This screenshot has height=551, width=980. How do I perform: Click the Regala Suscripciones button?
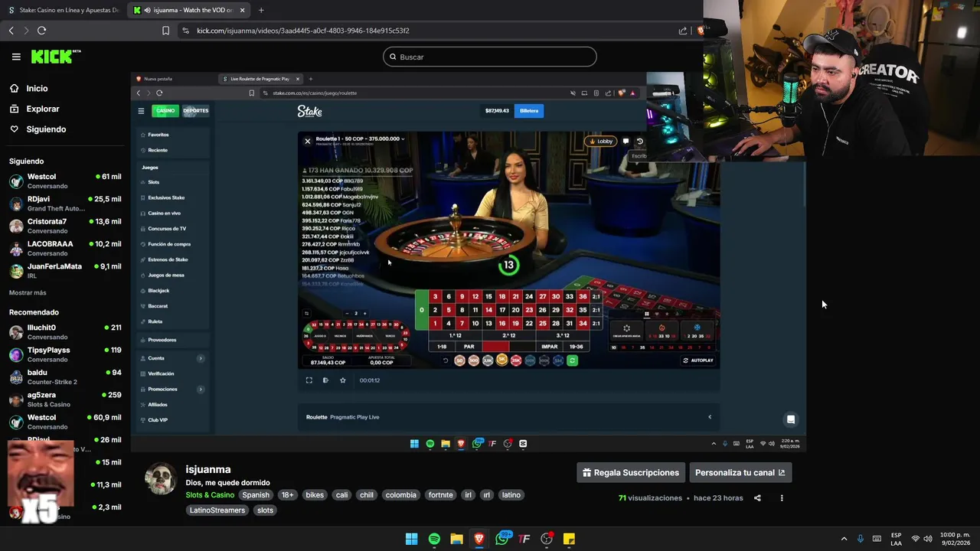630,473
